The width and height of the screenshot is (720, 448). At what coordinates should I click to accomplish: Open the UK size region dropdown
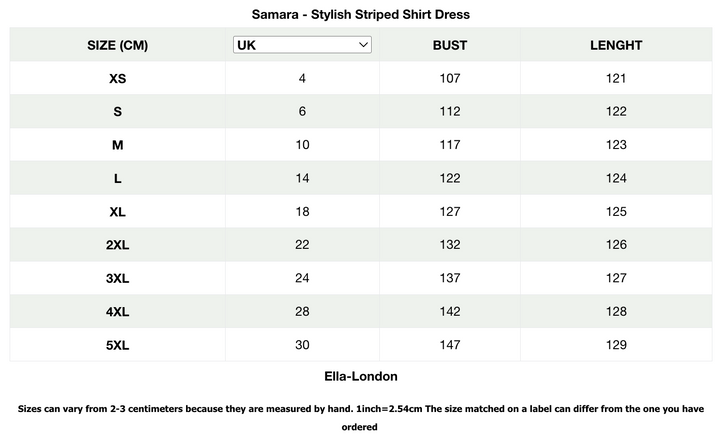click(302, 45)
